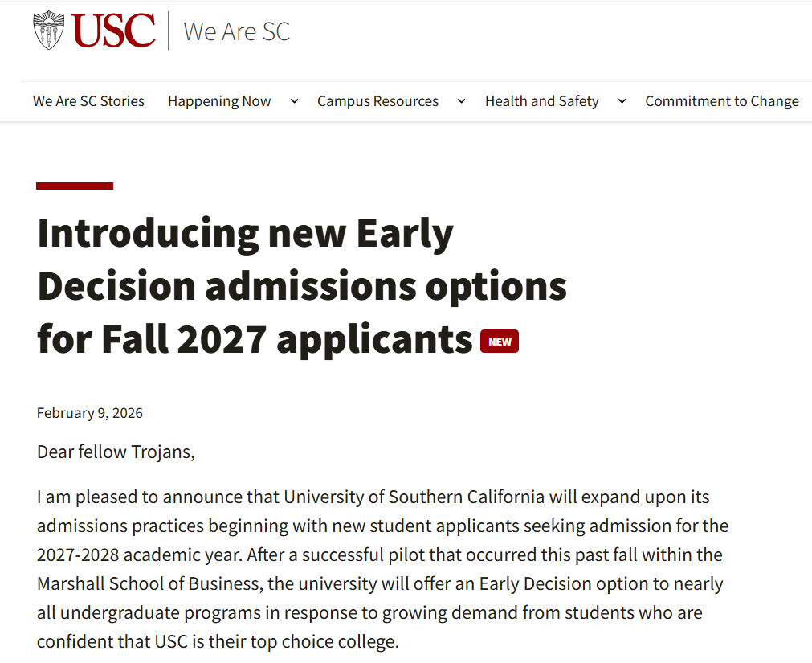Expand the Happening Now dropdown
Screen dimensions: 812x663
294,101
